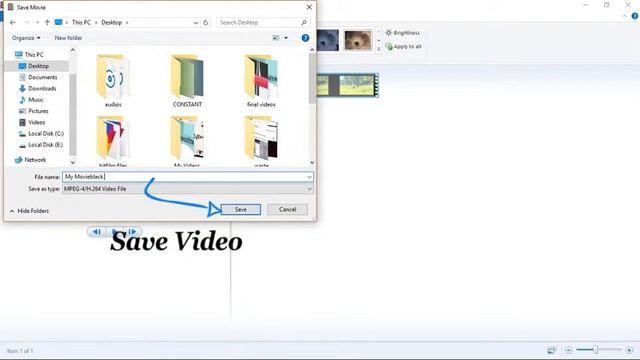Select Music in navigation tree
640x360 pixels.
(x=36, y=100)
